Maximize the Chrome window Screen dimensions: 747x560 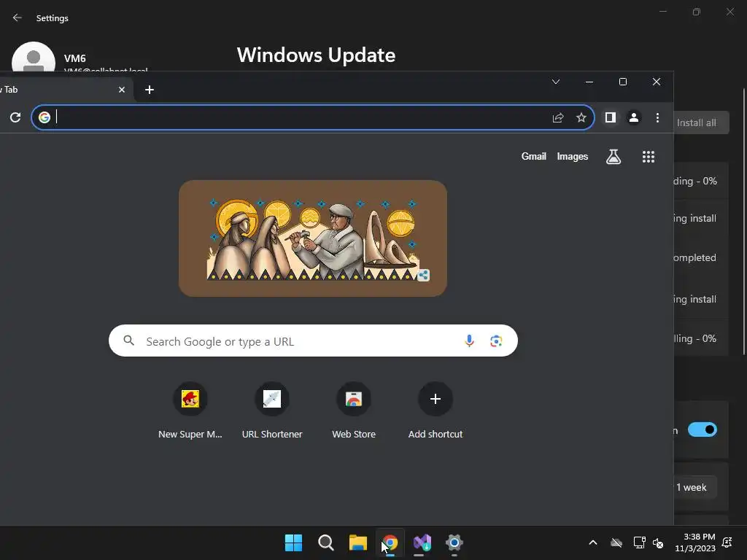tap(623, 82)
